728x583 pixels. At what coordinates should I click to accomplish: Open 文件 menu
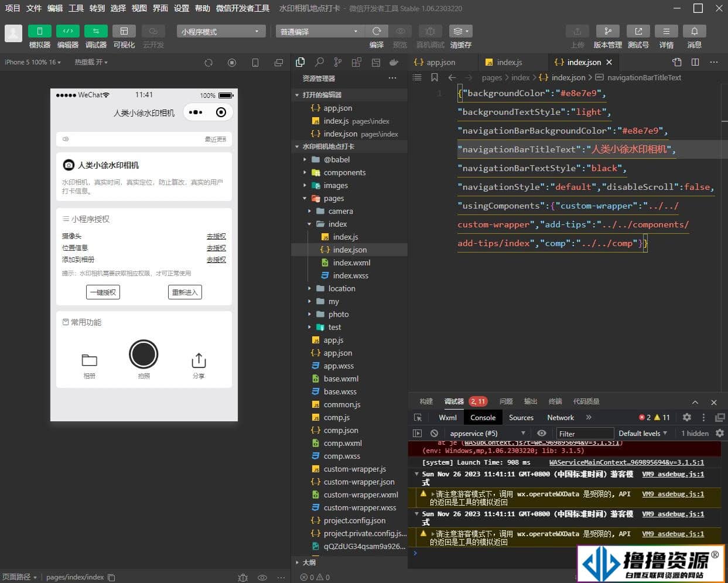(34, 8)
